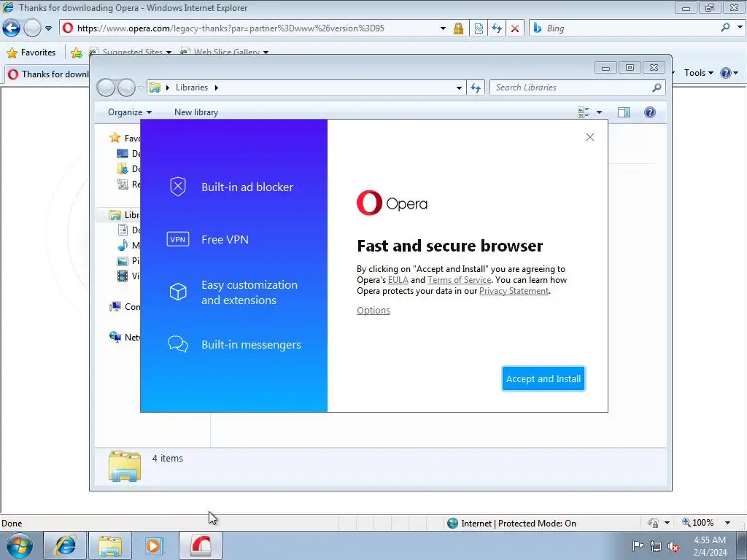
Task: Click Windows Explorer taskbar icon
Action: (x=110, y=545)
